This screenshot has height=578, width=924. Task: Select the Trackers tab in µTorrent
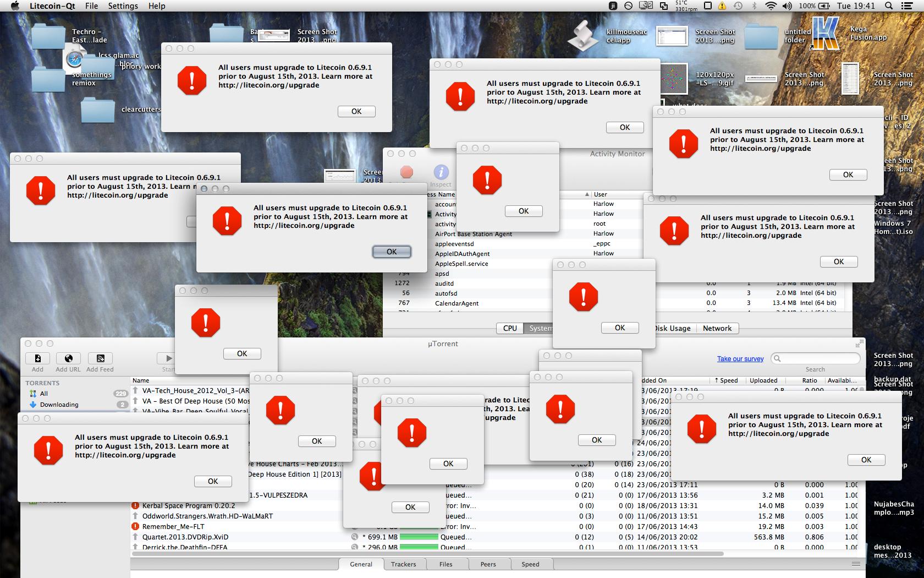click(x=403, y=564)
